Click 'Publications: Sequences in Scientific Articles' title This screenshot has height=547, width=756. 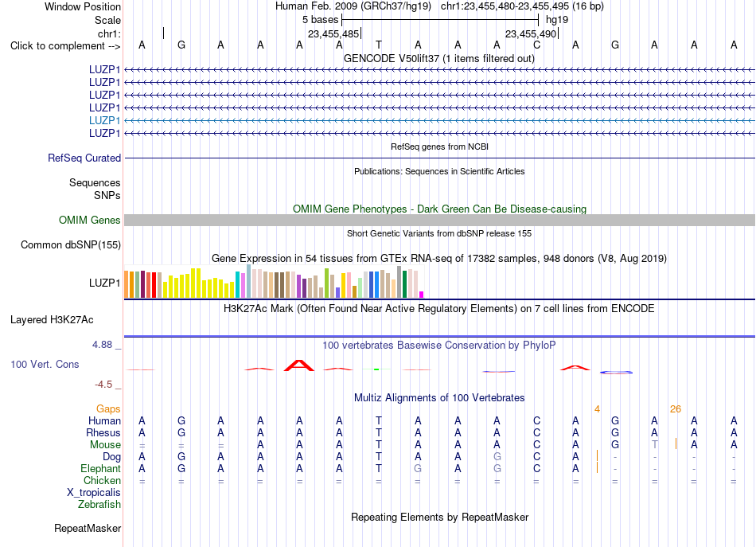(x=439, y=171)
